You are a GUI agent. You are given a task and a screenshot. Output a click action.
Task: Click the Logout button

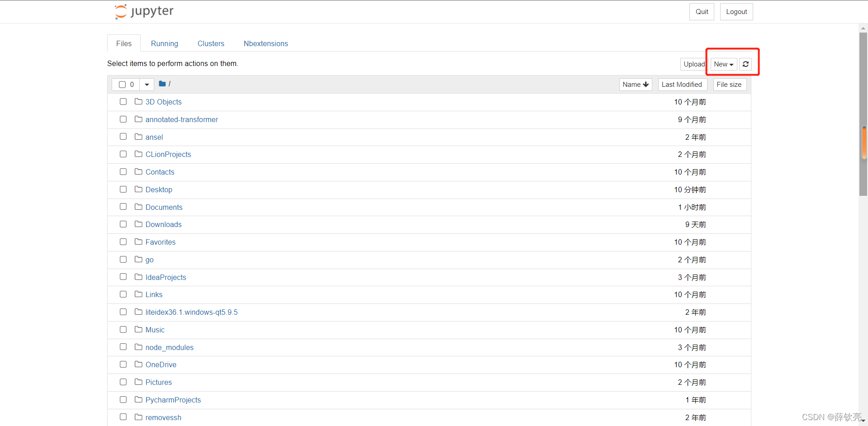(736, 12)
